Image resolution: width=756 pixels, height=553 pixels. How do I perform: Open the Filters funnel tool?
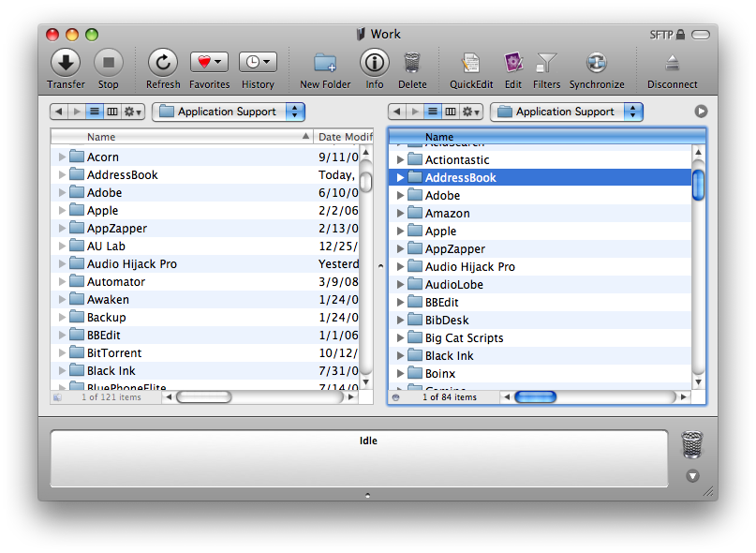(x=547, y=63)
